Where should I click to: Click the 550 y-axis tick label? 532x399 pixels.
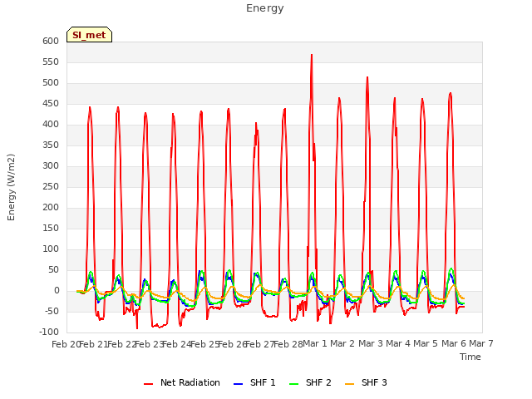[x=51, y=62]
